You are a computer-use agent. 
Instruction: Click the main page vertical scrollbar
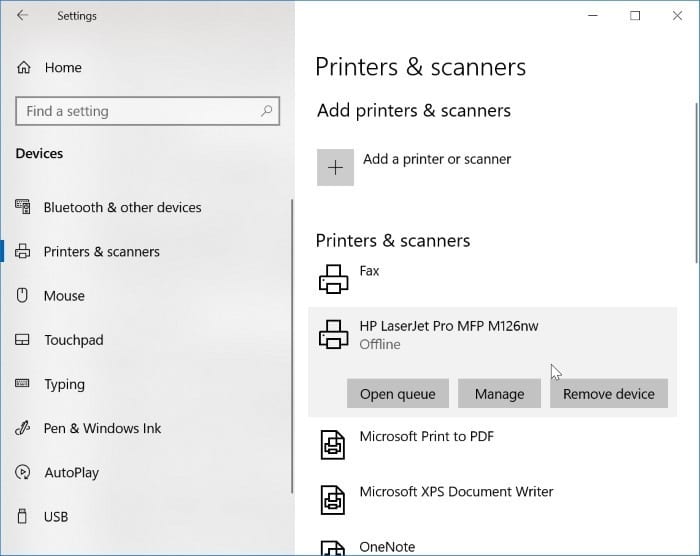click(696, 183)
